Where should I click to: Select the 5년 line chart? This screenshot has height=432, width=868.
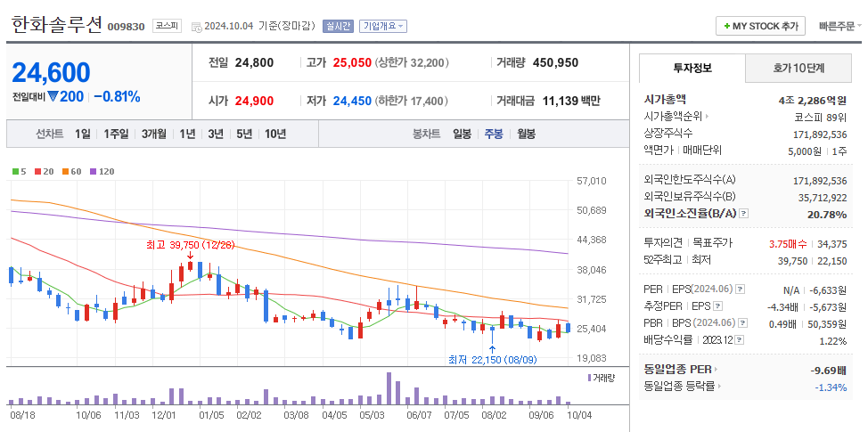click(x=244, y=134)
